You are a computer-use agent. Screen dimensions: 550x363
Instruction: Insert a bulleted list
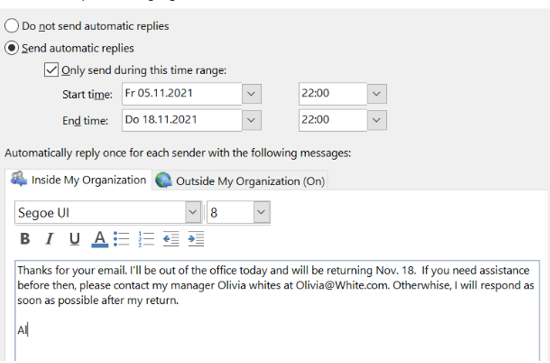[121, 239]
